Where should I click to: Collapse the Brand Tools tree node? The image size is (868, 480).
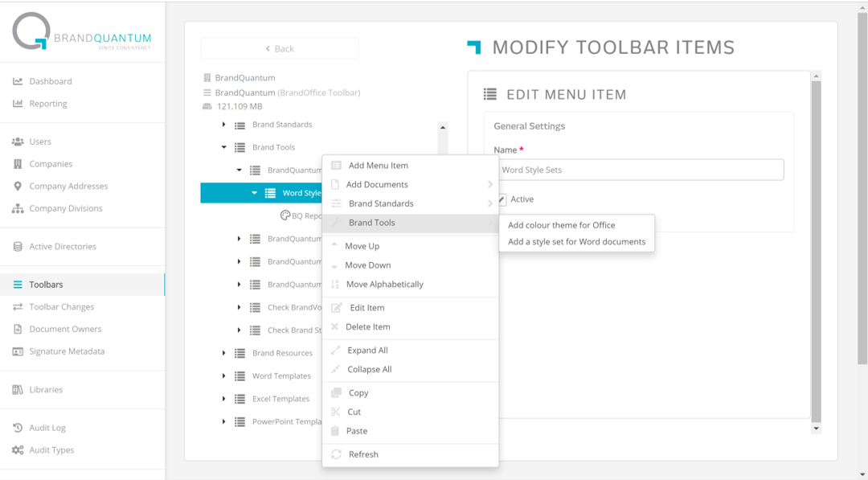click(223, 147)
